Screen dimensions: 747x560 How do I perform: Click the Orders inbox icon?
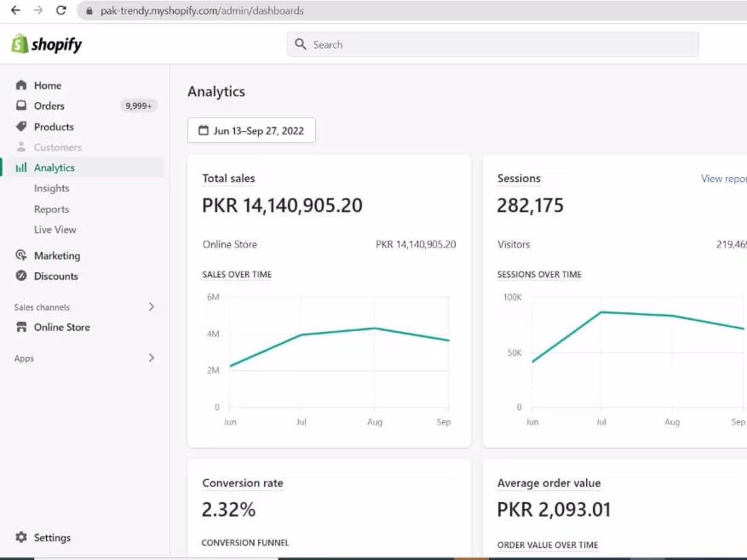click(x=21, y=105)
